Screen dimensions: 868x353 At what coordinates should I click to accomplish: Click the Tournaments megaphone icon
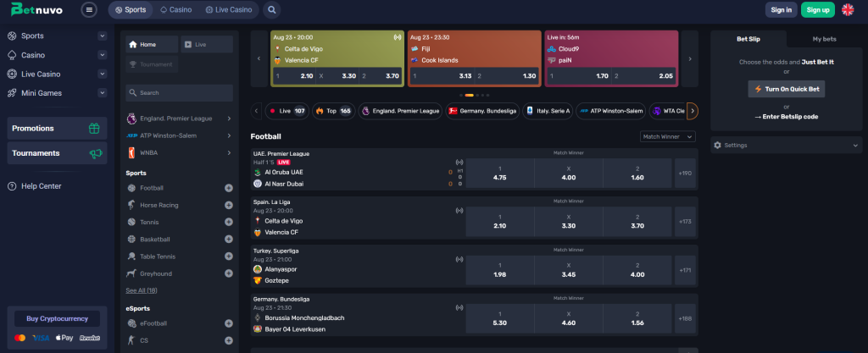click(97, 153)
